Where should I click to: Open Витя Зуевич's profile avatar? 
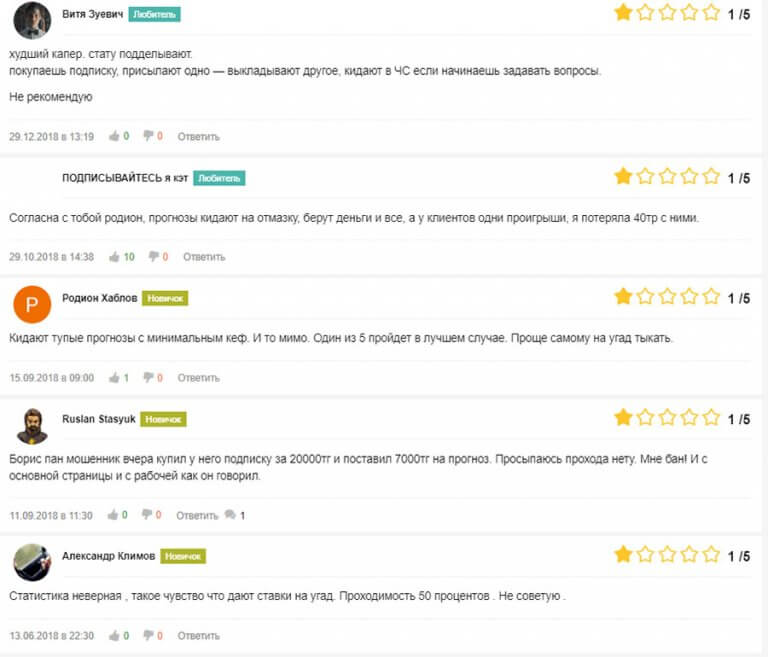tap(33, 19)
